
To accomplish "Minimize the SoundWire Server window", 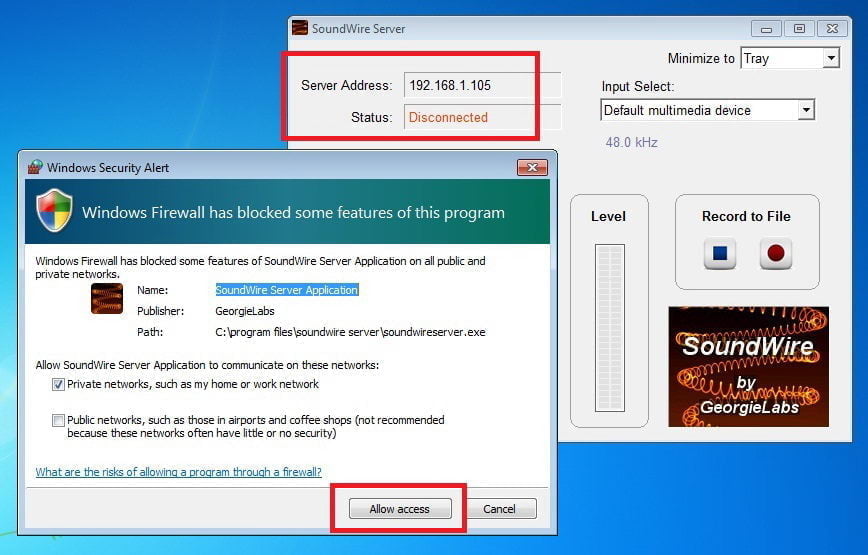I will (x=766, y=29).
